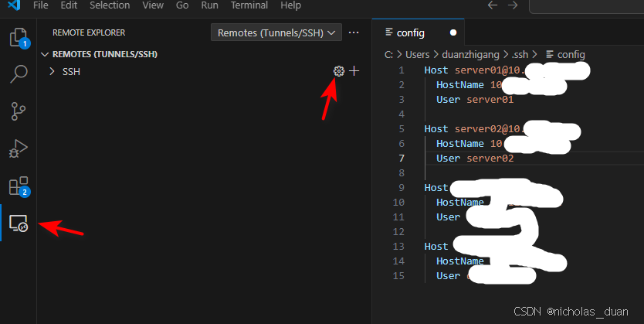
Task: Open the Selection menu
Action: pyautogui.click(x=110, y=5)
